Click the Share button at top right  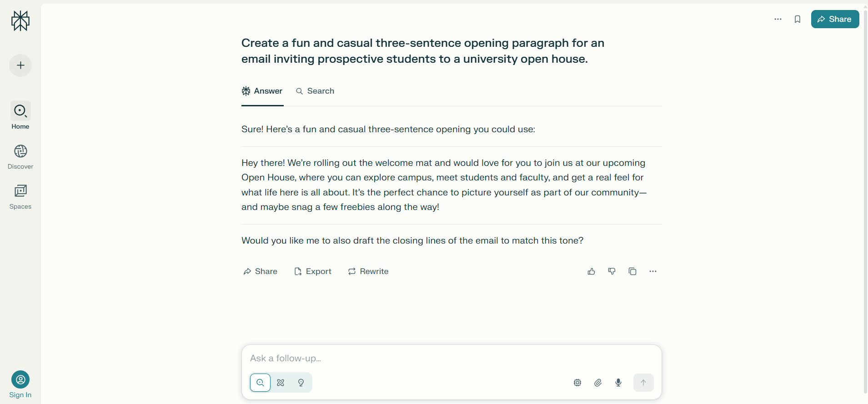coord(835,19)
